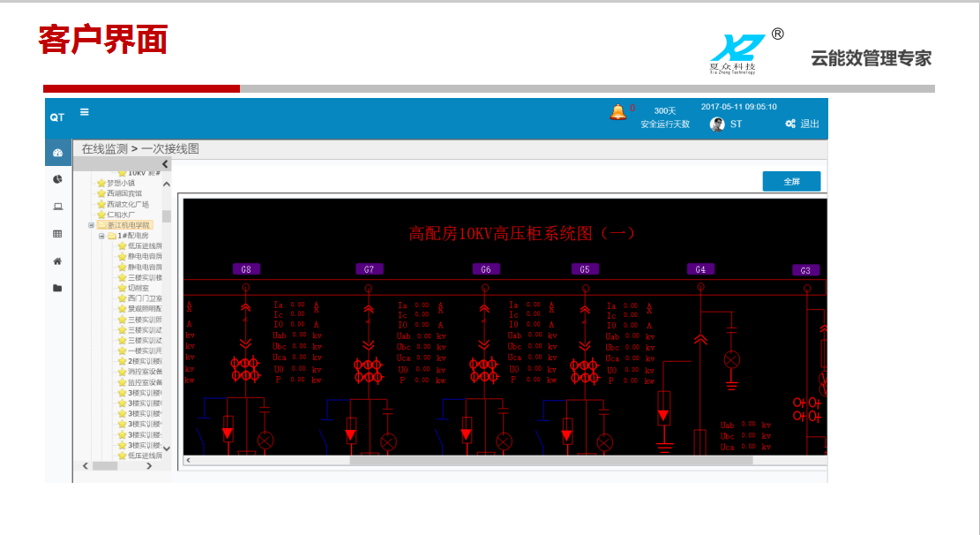Click the tree scrollbar up arrow
The width and height of the screenshot is (980, 535).
(x=166, y=184)
